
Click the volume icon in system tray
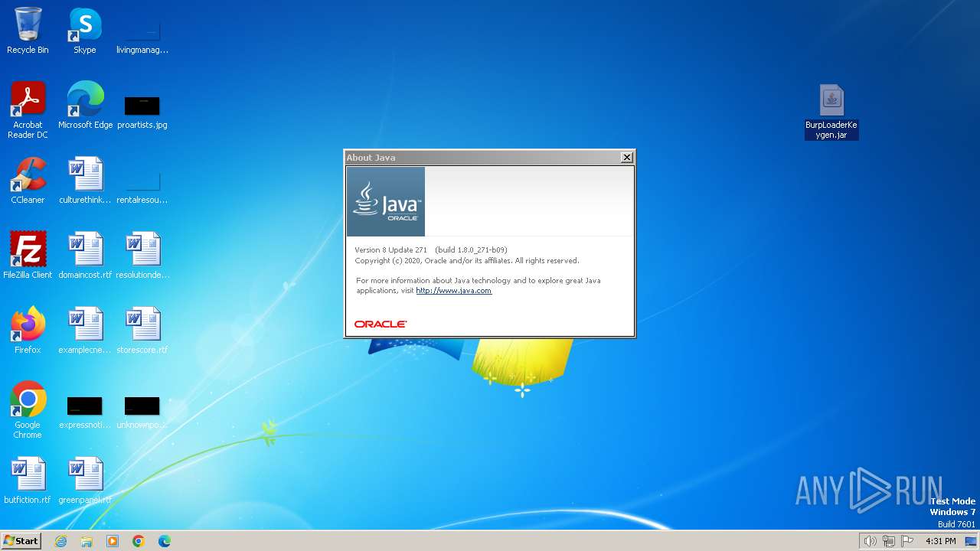point(870,541)
